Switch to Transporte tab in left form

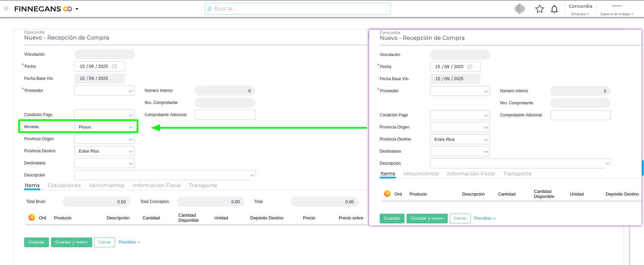pyautogui.click(x=203, y=185)
